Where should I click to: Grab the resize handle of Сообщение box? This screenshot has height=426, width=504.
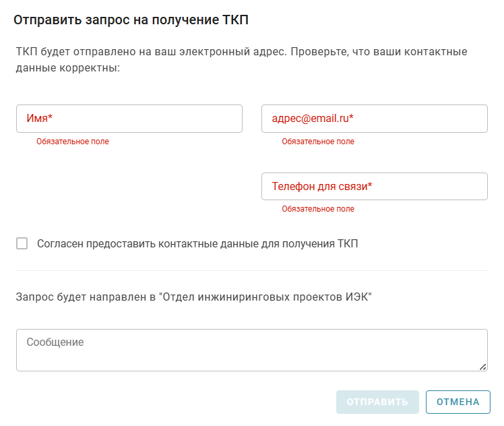tap(482, 367)
